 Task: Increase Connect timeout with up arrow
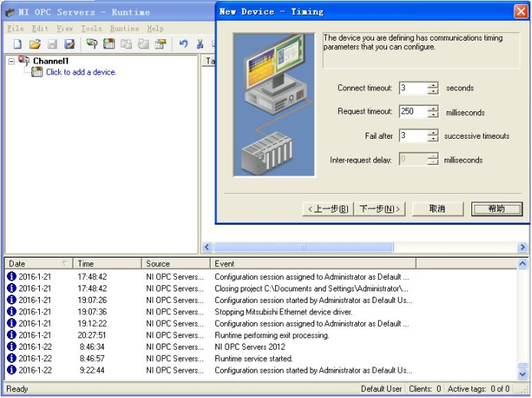click(x=433, y=85)
